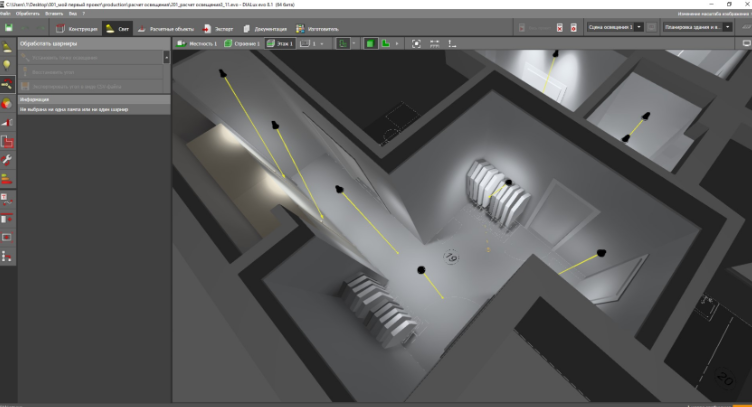Select the Этаж 1 view button
Viewport: 752px width, 407px height.
(280, 44)
